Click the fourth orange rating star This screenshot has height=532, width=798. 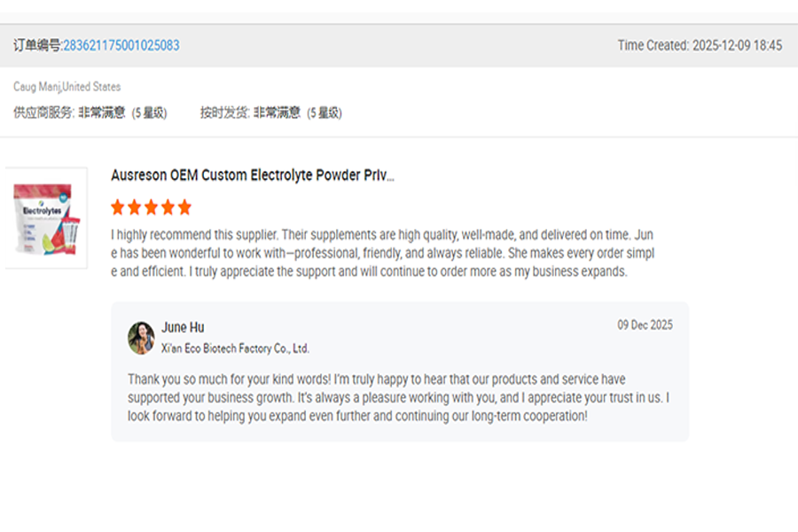168,207
